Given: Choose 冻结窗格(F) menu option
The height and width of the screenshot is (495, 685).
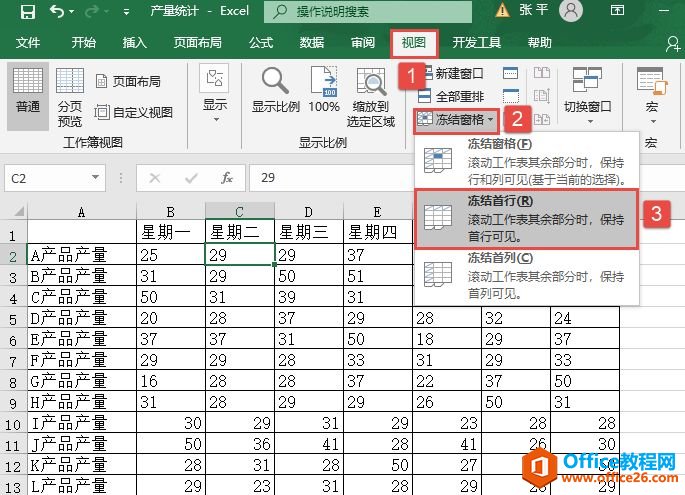Looking at the screenshot, I should [x=526, y=161].
